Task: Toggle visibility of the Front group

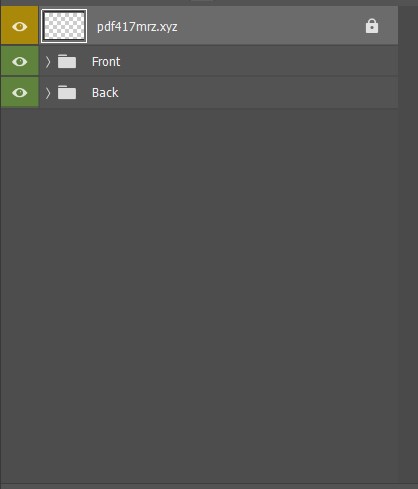Action: click(19, 62)
